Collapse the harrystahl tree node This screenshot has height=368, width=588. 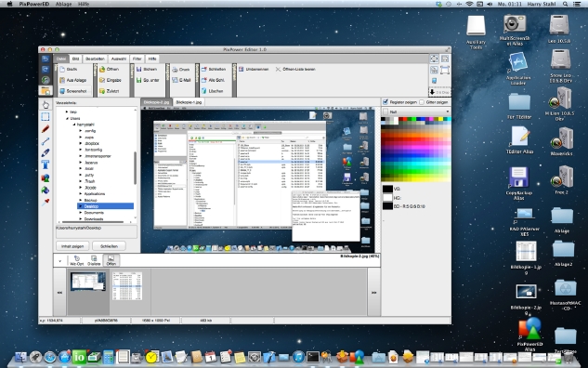pos(74,125)
